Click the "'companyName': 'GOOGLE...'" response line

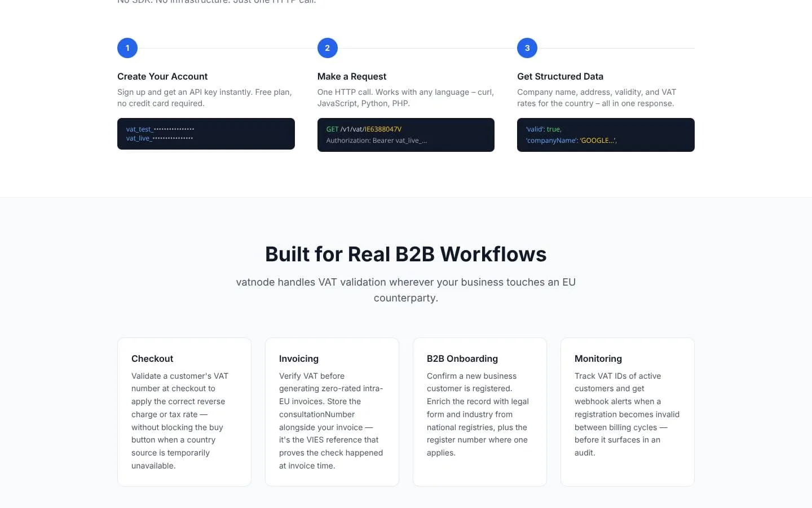click(x=571, y=141)
